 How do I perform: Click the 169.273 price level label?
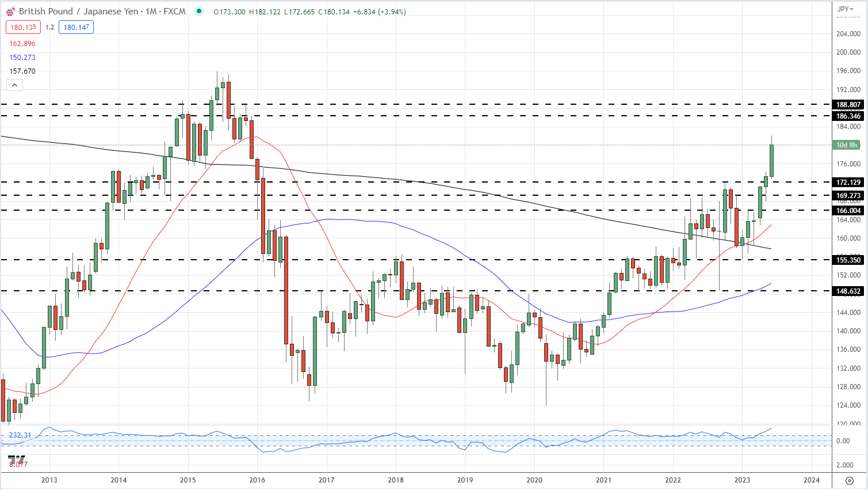click(x=848, y=196)
